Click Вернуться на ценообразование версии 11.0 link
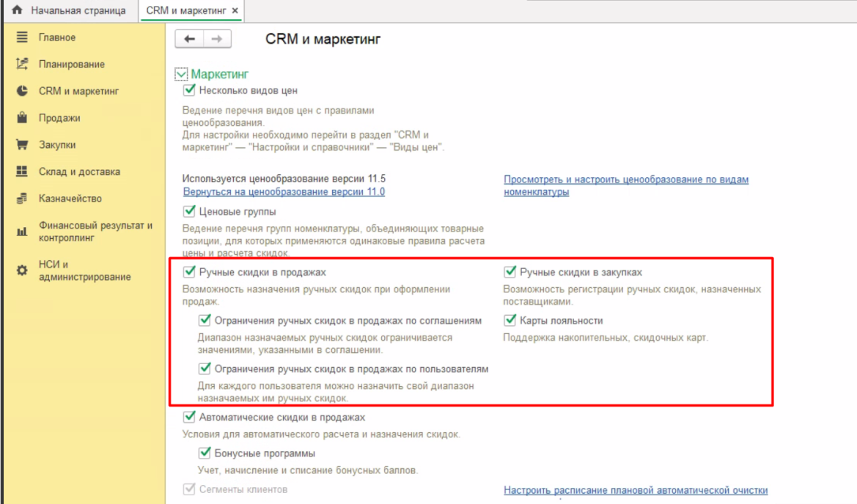The height and width of the screenshot is (504, 857). [284, 192]
